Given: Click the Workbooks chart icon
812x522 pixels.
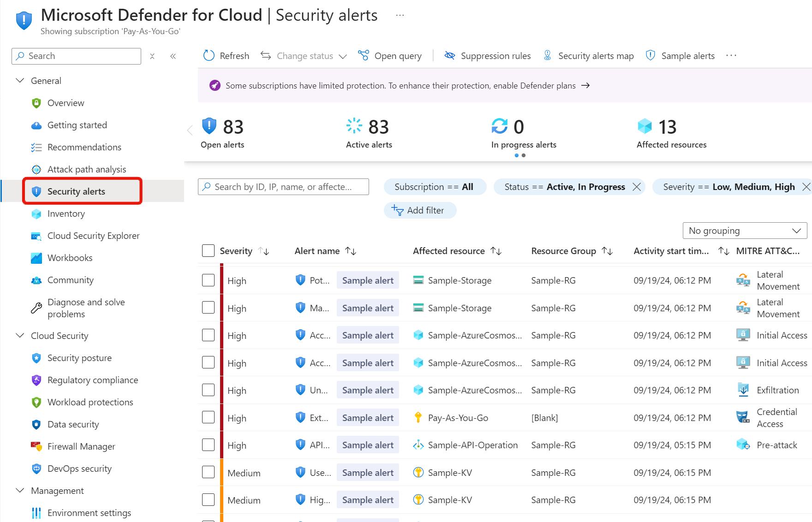Looking at the screenshot, I should coord(36,258).
